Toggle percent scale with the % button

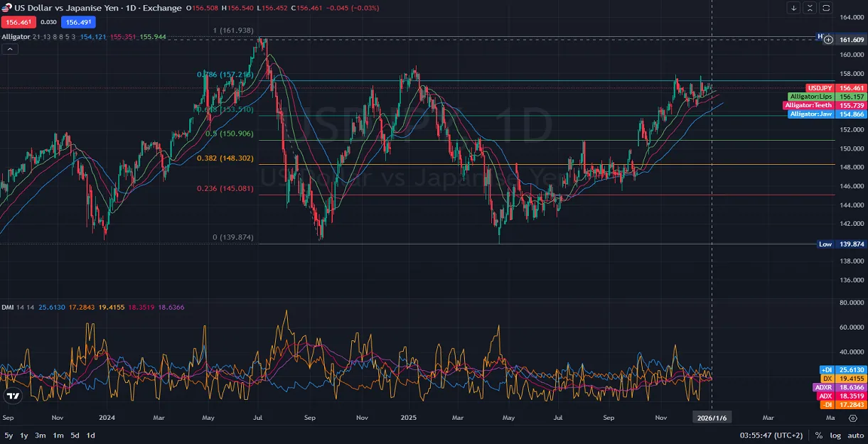point(819,435)
